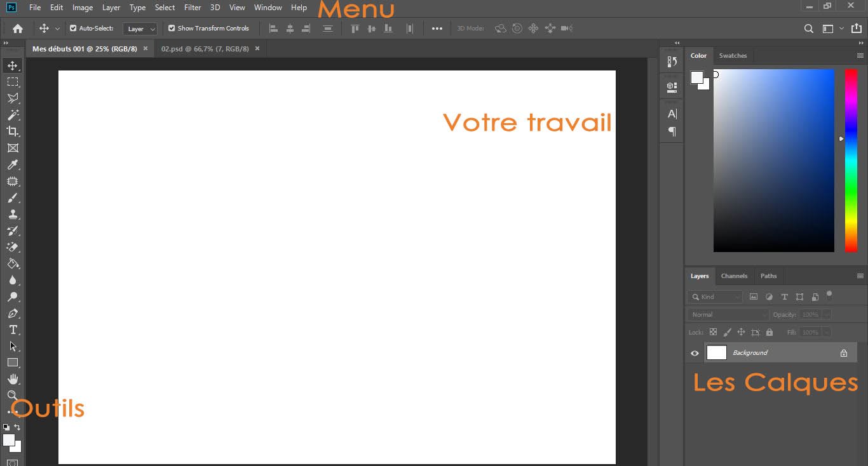Click the search magnifier at top right
The width and height of the screenshot is (868, 466).
pos(809,29)
